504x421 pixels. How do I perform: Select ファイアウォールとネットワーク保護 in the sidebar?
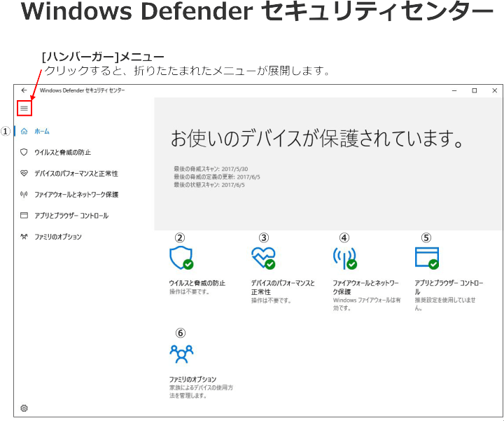pyautogui.click(x=76, y=194)
